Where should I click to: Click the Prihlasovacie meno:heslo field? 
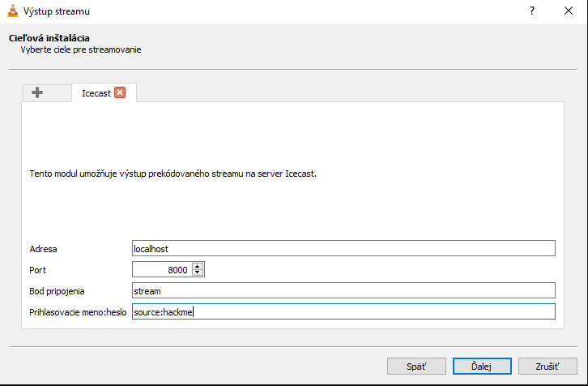tap(343, 311)
